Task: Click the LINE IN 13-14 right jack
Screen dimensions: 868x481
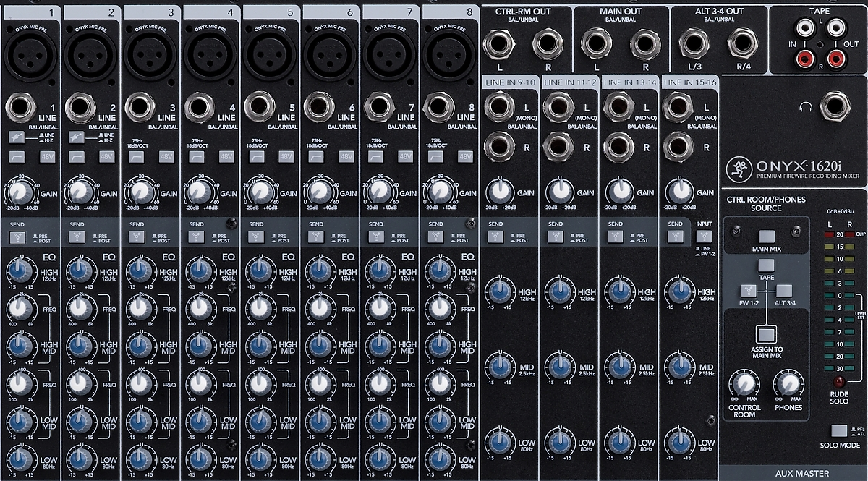Action: [x=618, y=145]
